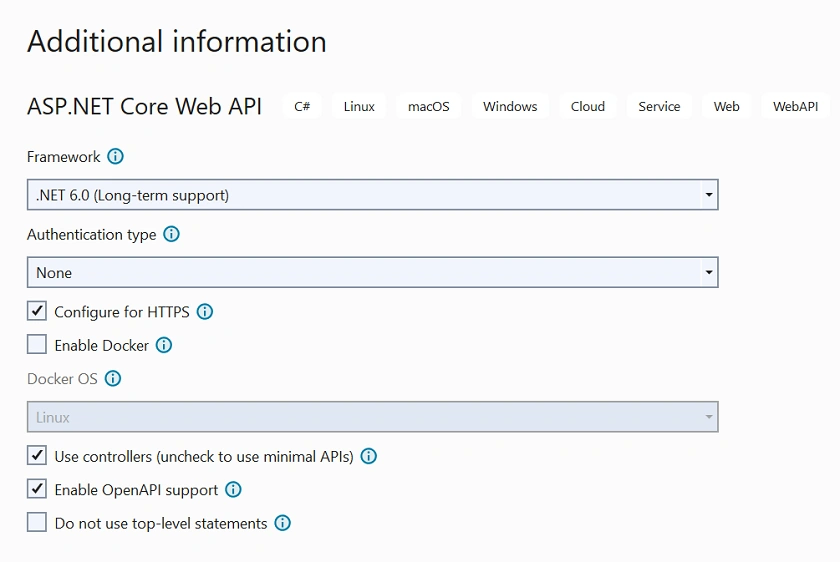Image resolution: width=840 pixels, height=562 pixels.
Task: Enable Docker checkbox
Action: pos(37,344)
